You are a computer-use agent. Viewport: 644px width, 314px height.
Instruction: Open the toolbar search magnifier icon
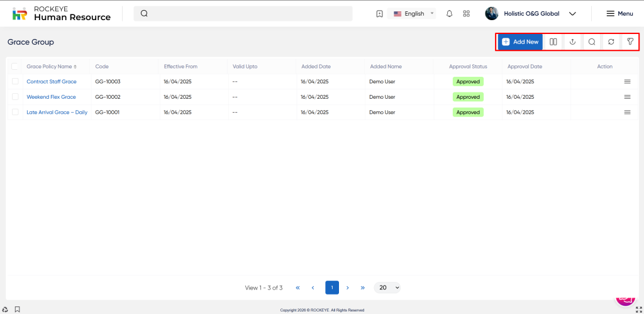coord(591,42)
